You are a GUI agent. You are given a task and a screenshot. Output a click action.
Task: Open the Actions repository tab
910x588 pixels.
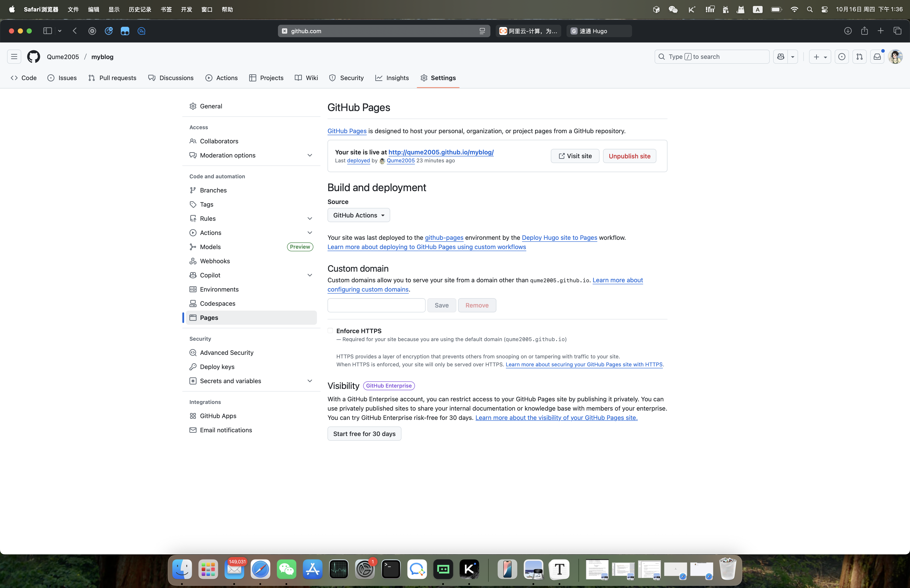222,78
